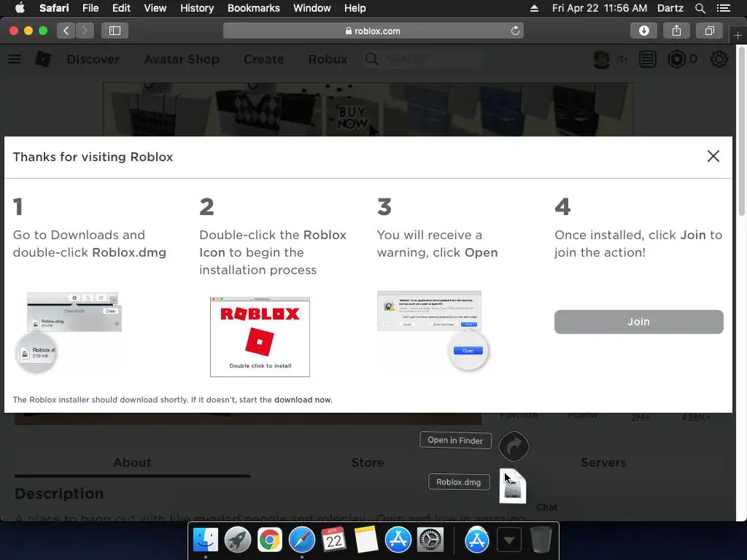The width and height of the screenshot is (747, 560).
Task: Open the Apple menu
Action: tap(20, 8)
